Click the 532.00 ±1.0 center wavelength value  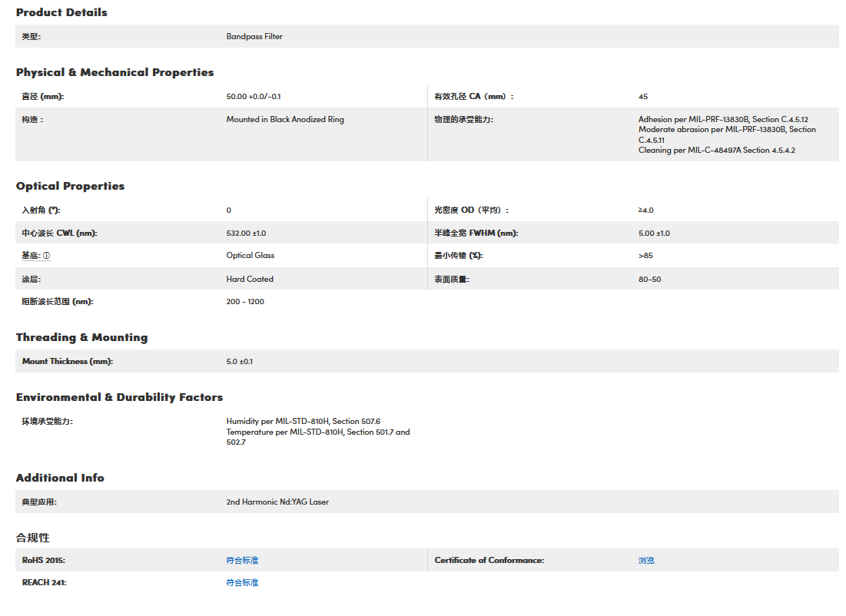[246, 233]
